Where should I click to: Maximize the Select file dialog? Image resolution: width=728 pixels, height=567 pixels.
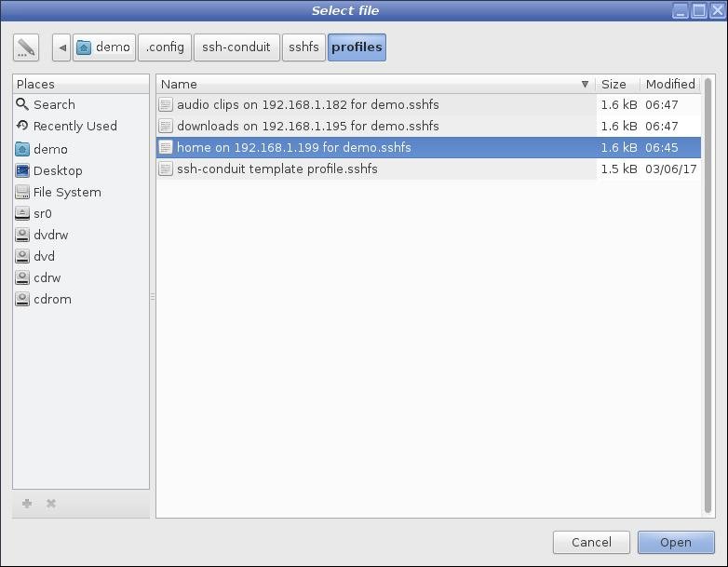(699, 10)
